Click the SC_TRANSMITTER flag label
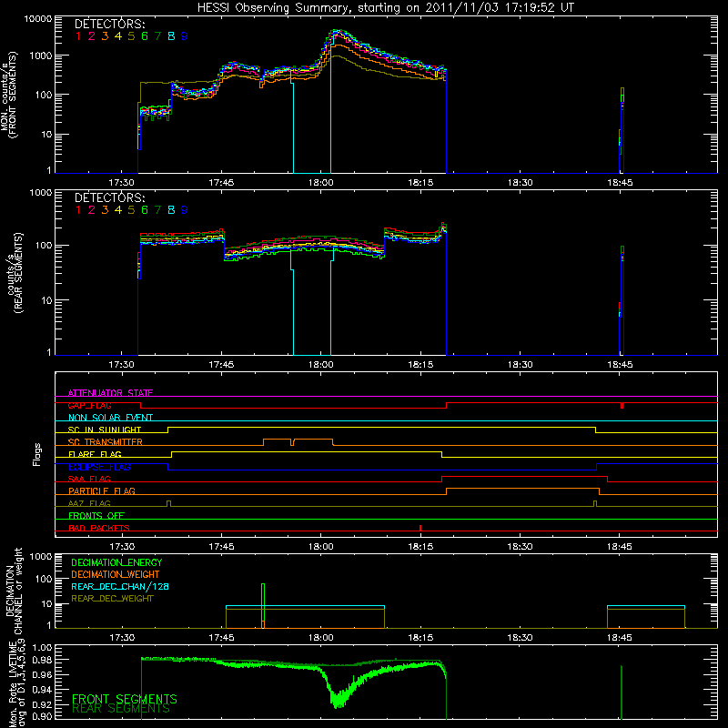The image size is (728, 728). 106,442
